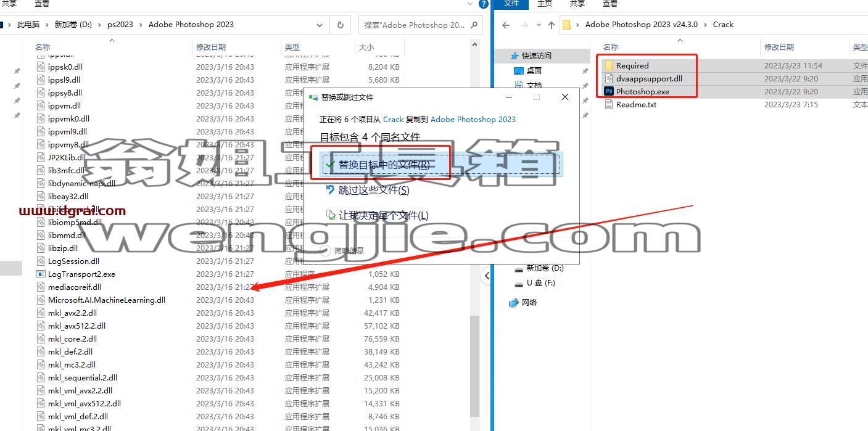Screen dimensions: 868x431
Task: Select LogSession.dll in the file list
Action: [x=73, y=261]
